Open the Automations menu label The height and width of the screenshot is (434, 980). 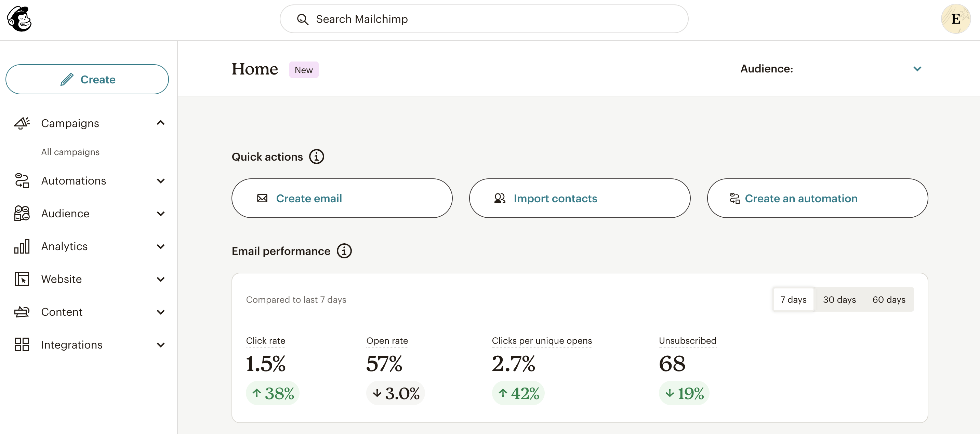(x=74, y=181)
